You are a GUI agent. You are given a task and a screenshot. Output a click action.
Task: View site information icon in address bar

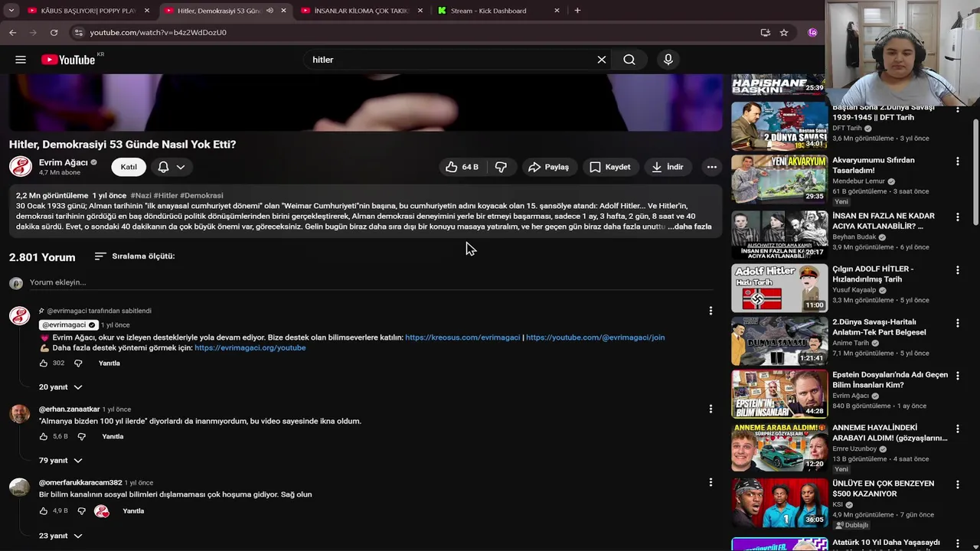click(77, 32)
